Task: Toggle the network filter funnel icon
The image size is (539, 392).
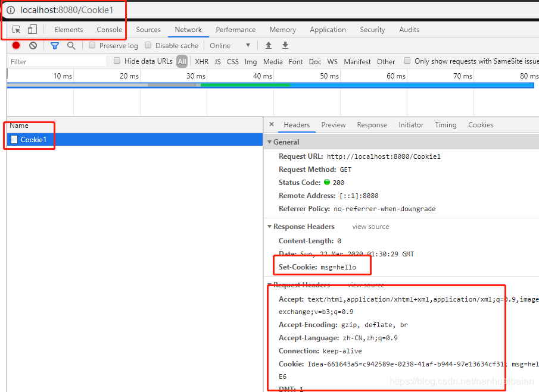Action: click(x=55, y=45)
